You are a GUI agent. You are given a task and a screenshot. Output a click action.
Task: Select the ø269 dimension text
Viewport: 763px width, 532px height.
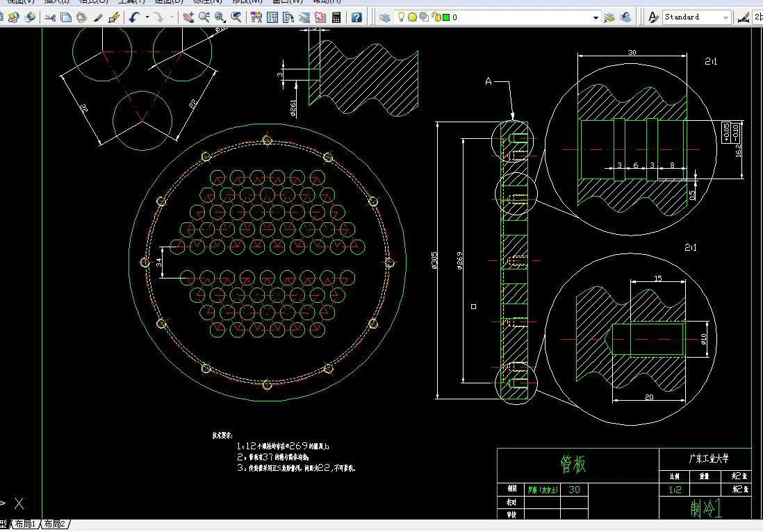(x=460, y=260)
